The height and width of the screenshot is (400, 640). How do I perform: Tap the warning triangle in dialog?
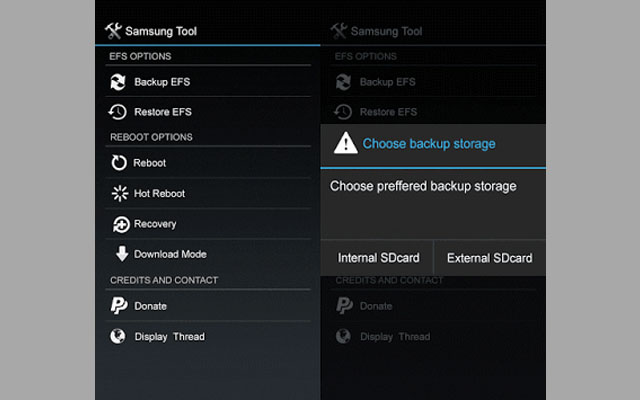pyautogui.click(x=346, y=143)
